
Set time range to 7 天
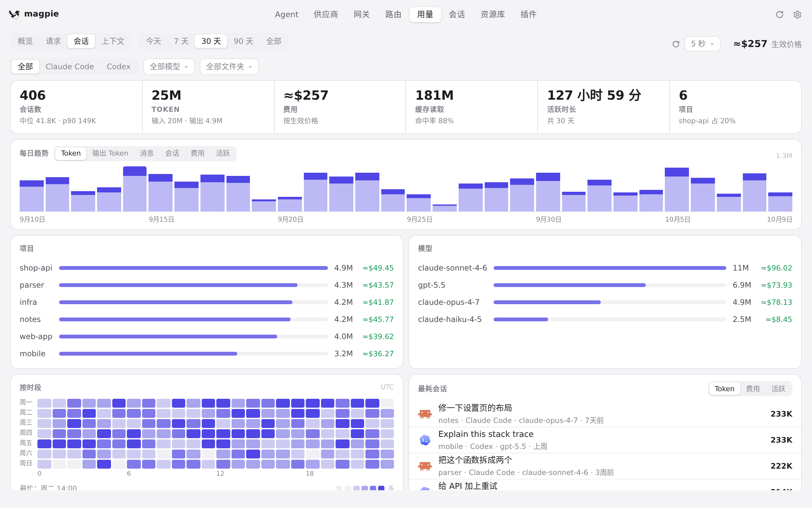181,41
